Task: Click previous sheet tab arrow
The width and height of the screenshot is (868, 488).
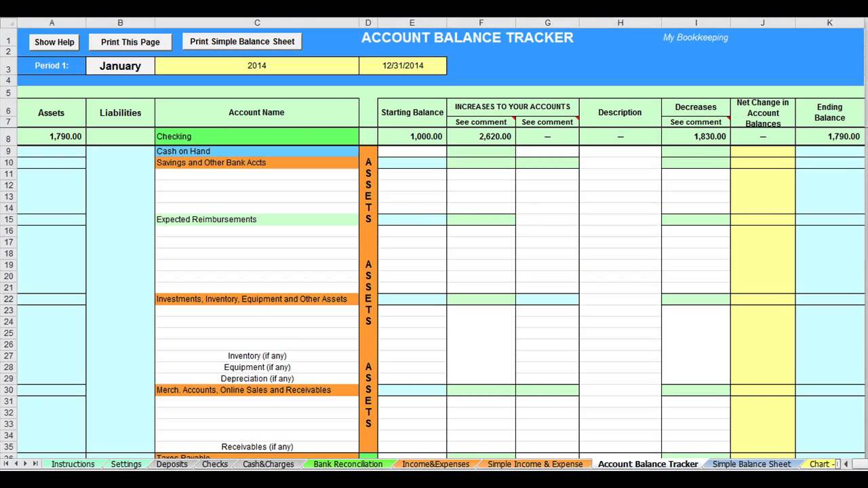Action: [16, 464]
